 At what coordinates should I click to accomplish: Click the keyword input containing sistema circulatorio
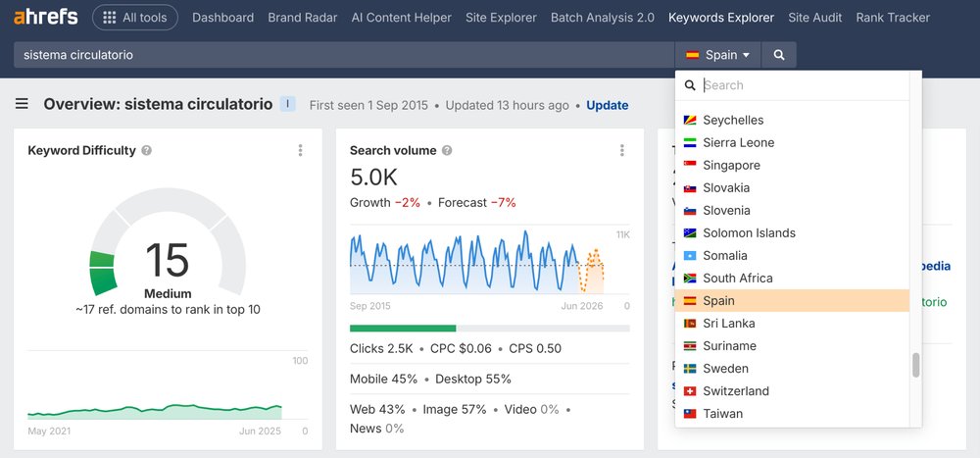click(344, 55)
